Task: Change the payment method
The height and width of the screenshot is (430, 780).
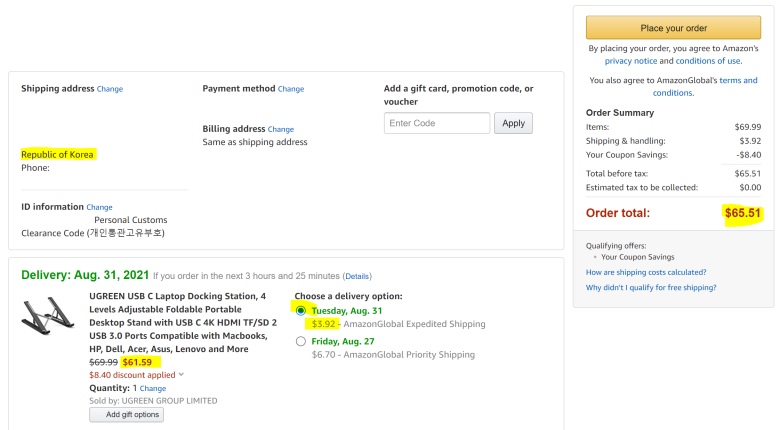Action: [291, 89]
